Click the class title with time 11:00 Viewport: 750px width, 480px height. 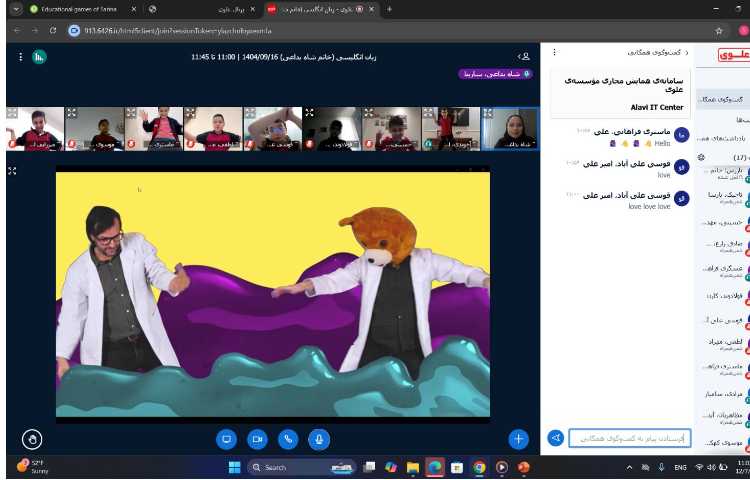(x=284, y=57)
